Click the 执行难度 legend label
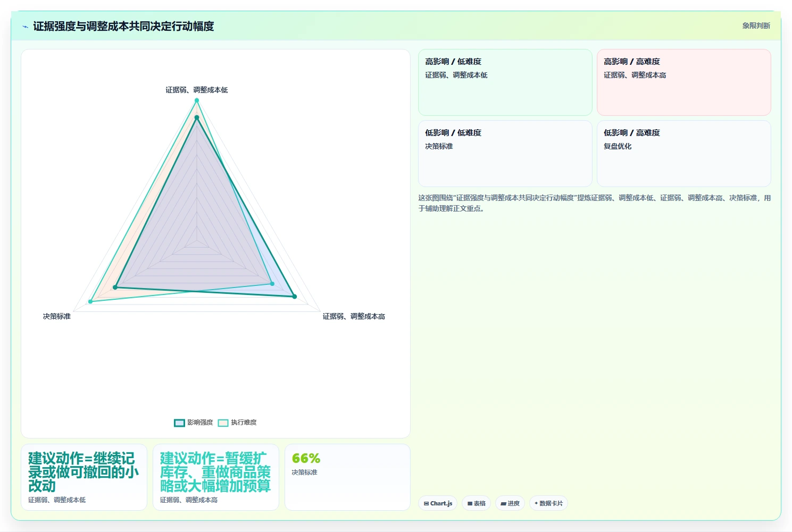This screenshot has height=532, width=792. (x=244, y=423)
